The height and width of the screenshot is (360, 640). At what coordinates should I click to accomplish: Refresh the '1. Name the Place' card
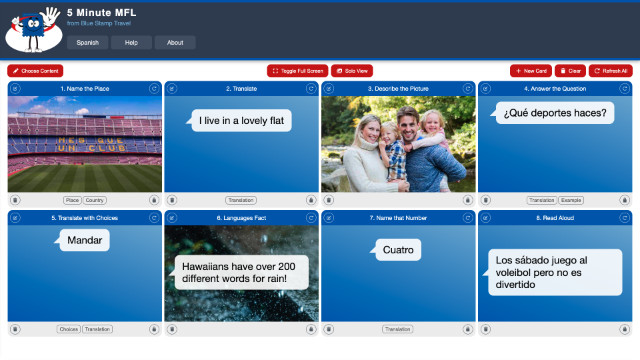pyautogui.click(x=154, y=89)
